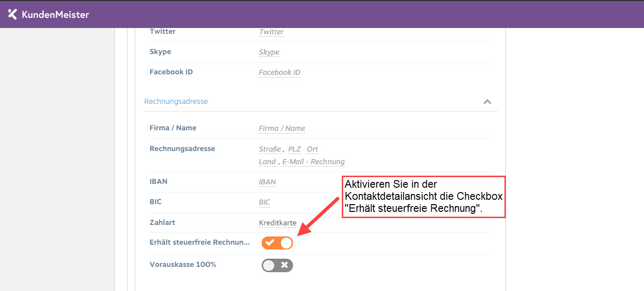Edit the Land field
Viewport: 644px width, 291px height.
pos(267,162)
